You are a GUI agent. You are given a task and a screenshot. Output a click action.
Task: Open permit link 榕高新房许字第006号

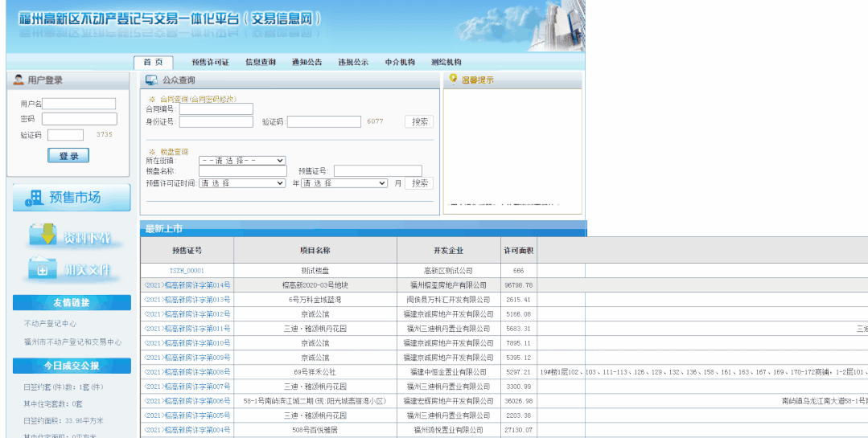pyautogui.click(x=187, y=401)
